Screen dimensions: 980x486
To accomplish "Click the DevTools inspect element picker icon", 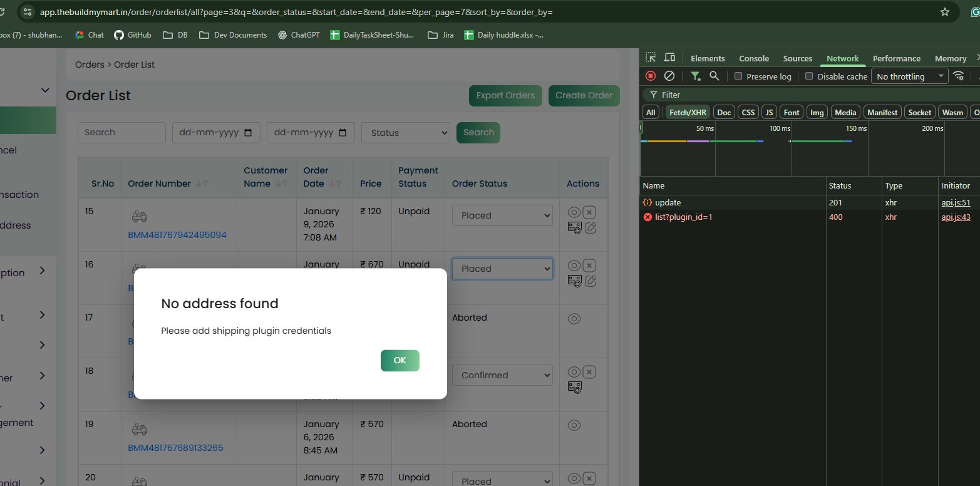I will [651, 58].
